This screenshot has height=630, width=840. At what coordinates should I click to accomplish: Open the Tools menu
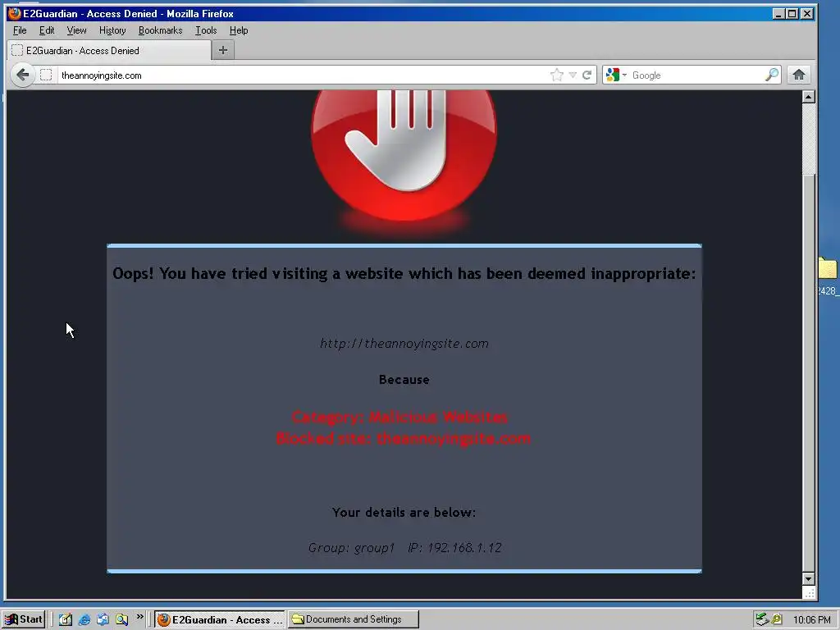(206, 30)
